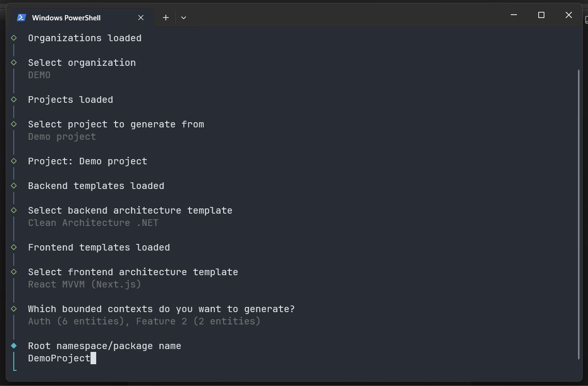Open the new tab dropdown chevron
Viewport: 588px width, 386px height.
(x=183, y=17)
